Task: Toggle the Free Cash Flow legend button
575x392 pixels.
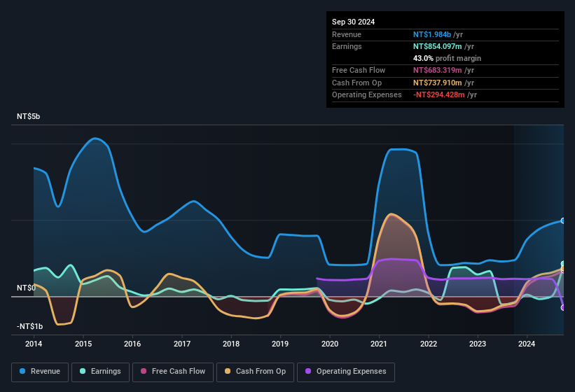Action: click(x=173, y=372)
